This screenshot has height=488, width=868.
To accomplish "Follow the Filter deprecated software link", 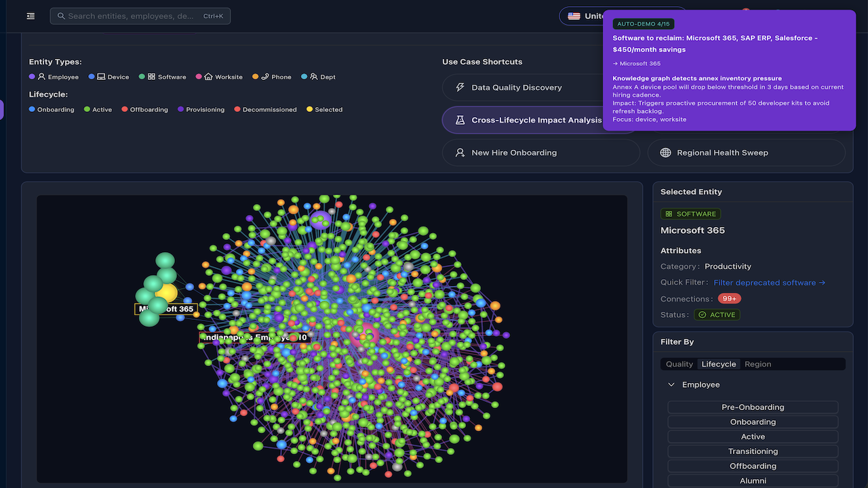I will [769, 283].
